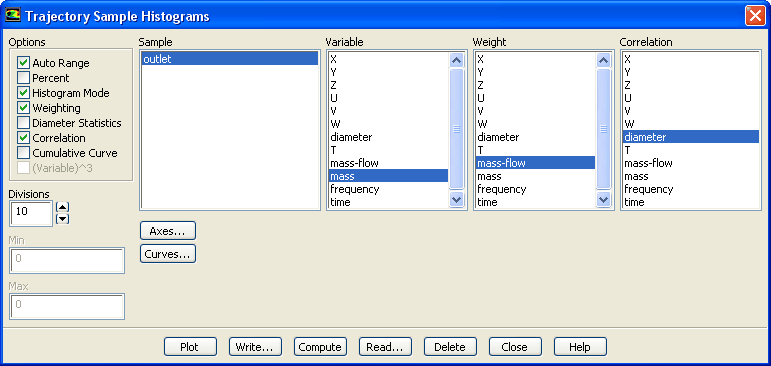Click the Weight list scrollbar thumb

coord(604,129)
